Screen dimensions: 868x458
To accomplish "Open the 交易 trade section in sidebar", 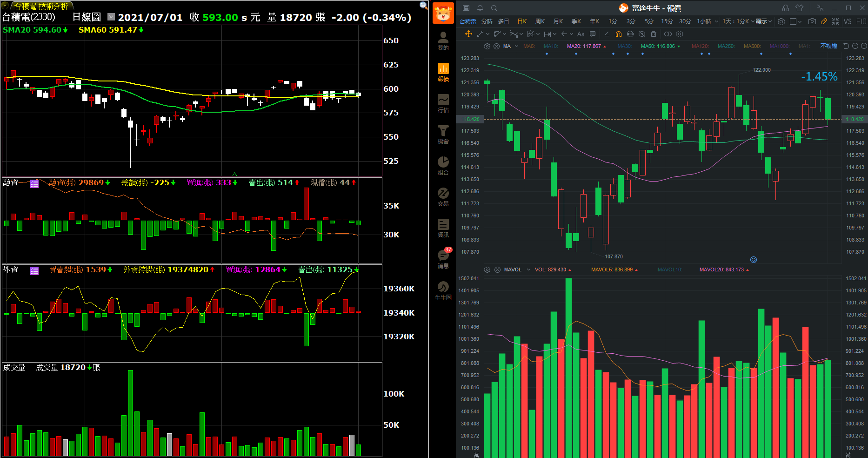I will 443,197.
